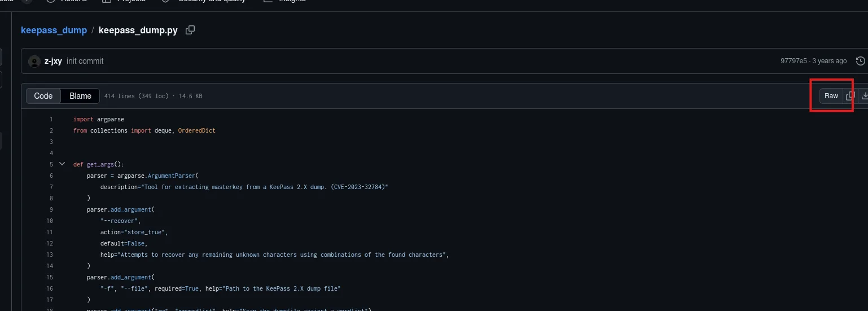The width and height of the screenshot is (868, 311).
Task: Open the 'init commit' commit message link
Action: 85,61
